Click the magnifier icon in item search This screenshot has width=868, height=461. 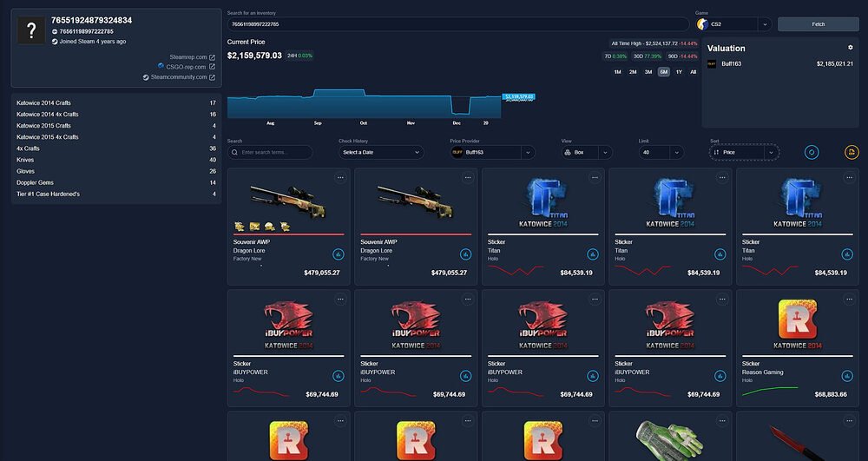(x=234, y=152)
